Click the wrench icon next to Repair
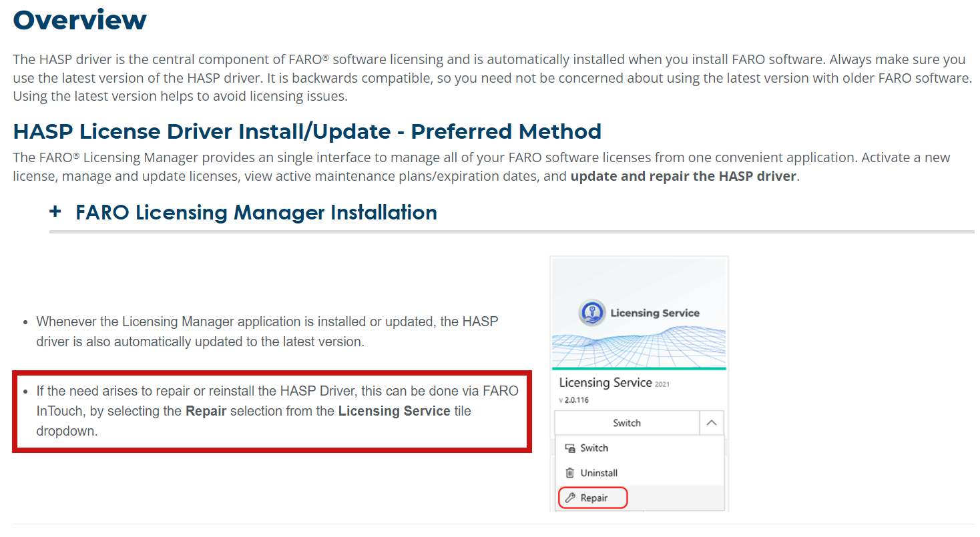The width and height of the screenshot is (980, 537). click(569, 498)
